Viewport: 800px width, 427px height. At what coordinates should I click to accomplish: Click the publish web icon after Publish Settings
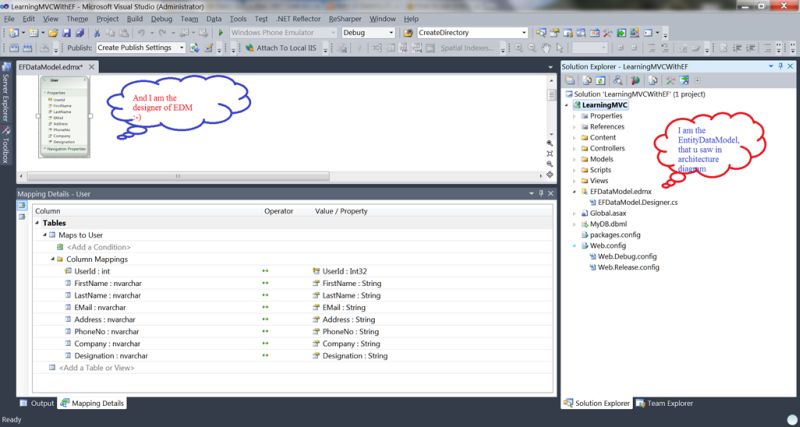coord(194,48)
